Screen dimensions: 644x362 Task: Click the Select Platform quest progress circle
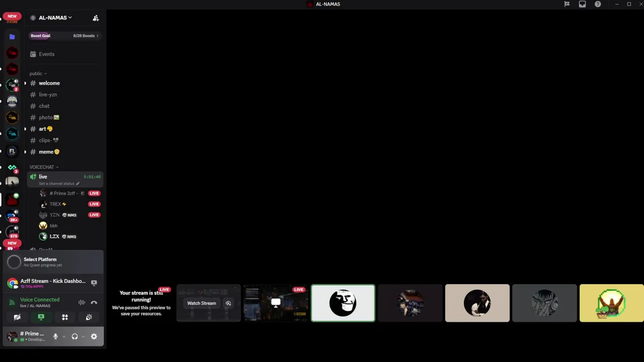pyautogui.click(x=14, y=261)
